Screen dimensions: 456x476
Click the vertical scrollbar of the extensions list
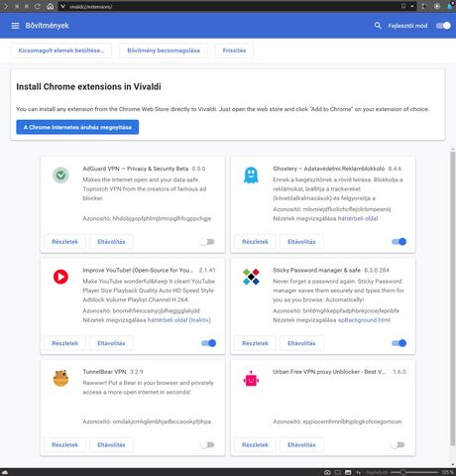click(x=452, y=297)
